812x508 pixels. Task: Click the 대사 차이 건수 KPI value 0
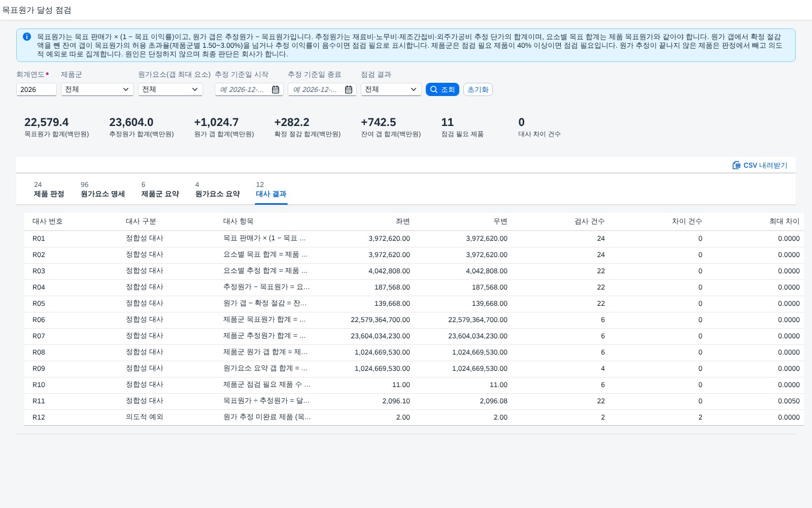[522, 122]
